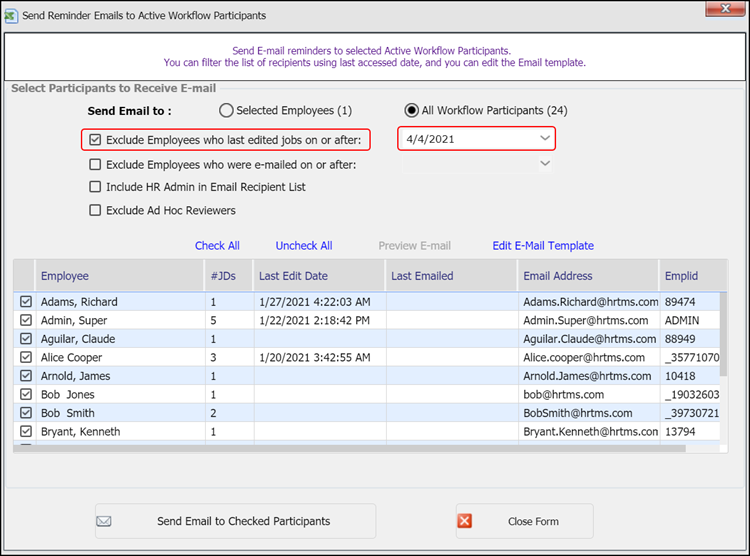750x556 pixels.
Task: Enable Exclude Ad Hoc Reviewers checkbox
Action: (x=95, y=210)
